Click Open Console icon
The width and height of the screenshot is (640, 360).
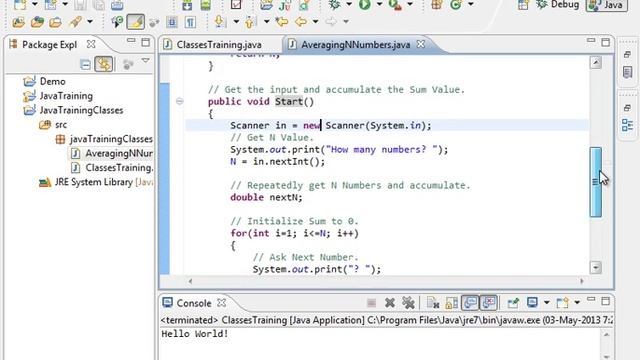(x=562, y=302)
